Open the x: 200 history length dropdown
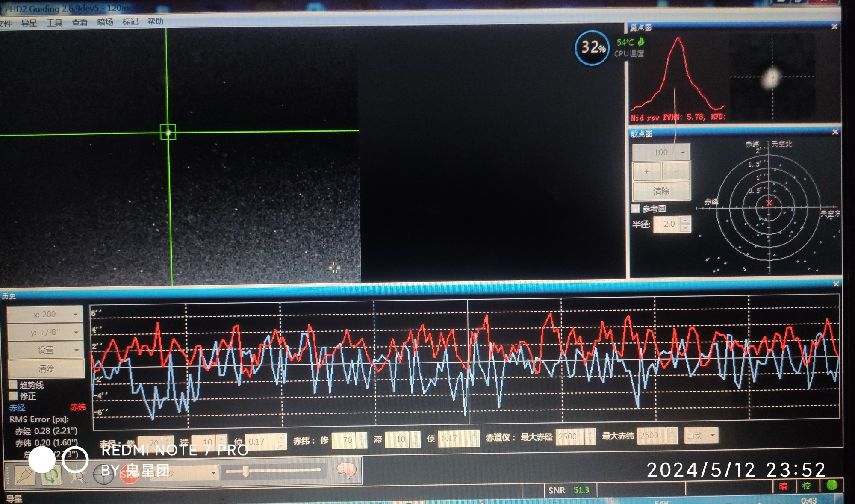Viewport: 855px width, 504px height. 45,314
